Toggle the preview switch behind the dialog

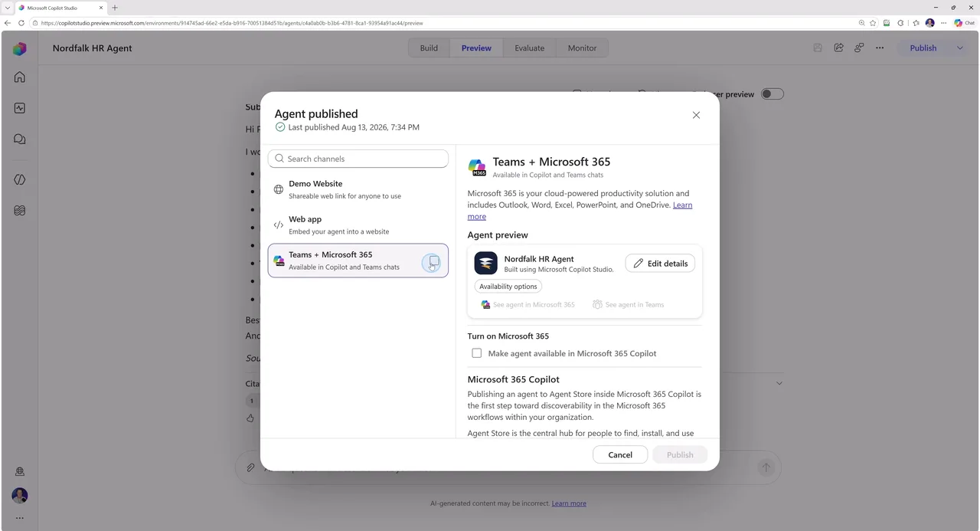773,94
